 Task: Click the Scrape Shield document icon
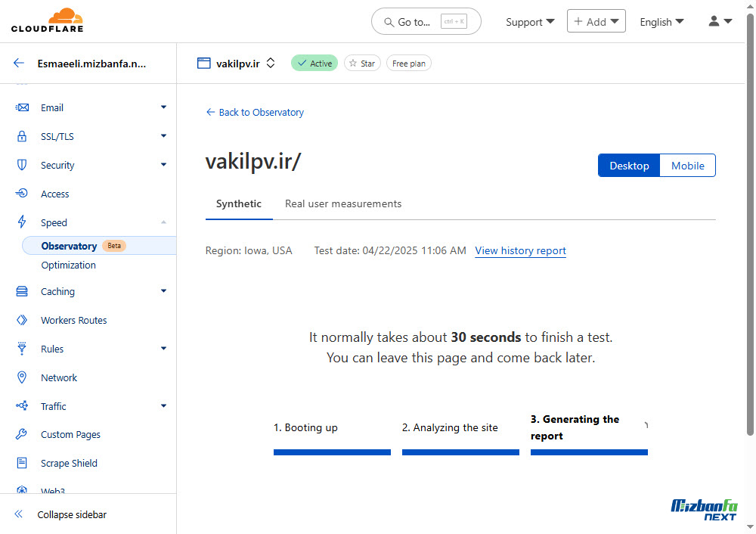click(x=22, y=463)
